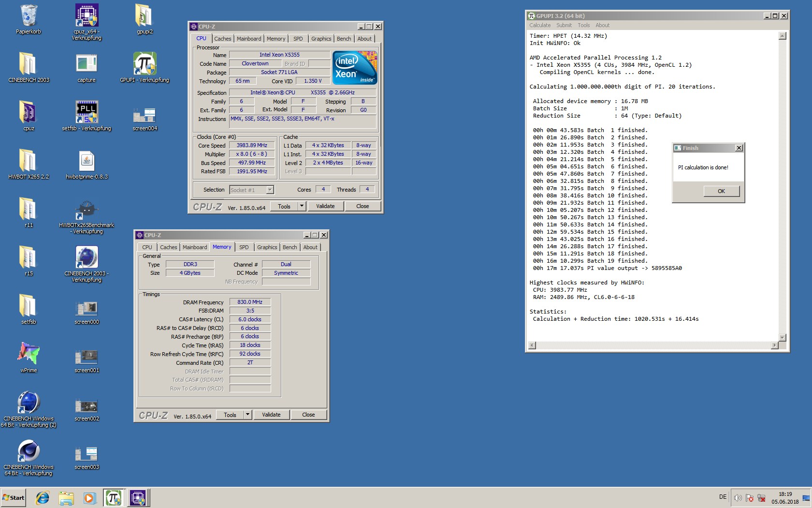
Task: Expand the Tools arrow in the top CPU-Z window
Action: [302, 206]
